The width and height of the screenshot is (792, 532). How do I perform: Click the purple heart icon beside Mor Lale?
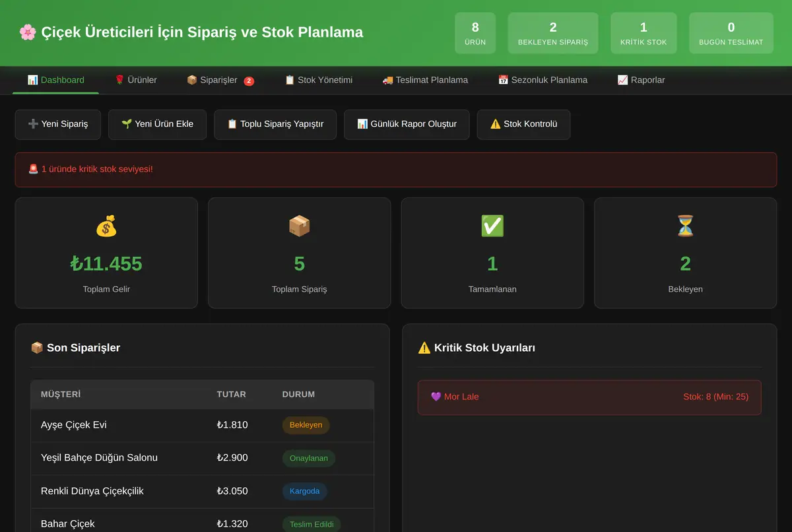tap(436, 397)
